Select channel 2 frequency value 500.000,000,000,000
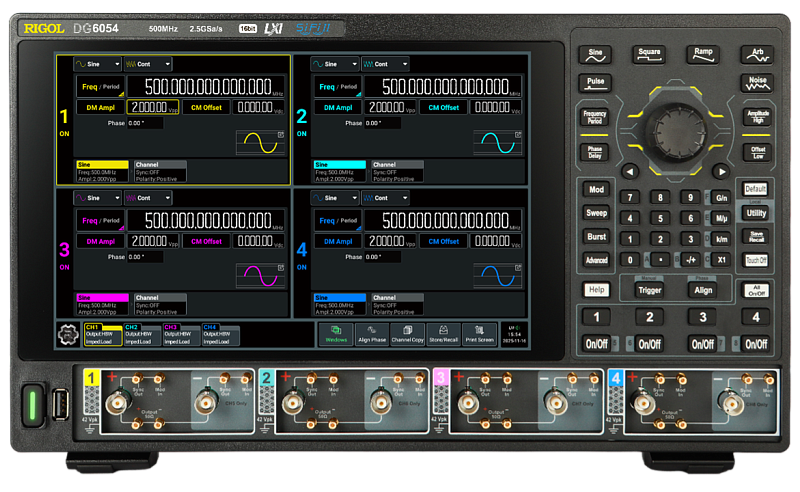 click(x=443, y=87)
